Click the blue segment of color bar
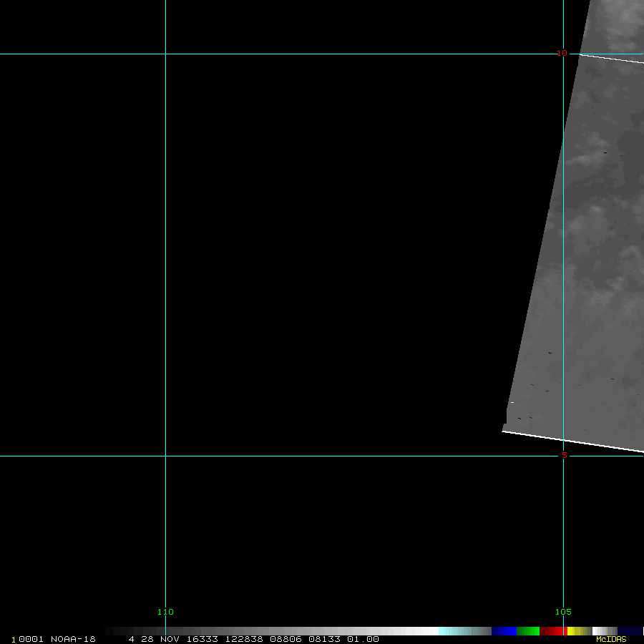 pos(504,631)
